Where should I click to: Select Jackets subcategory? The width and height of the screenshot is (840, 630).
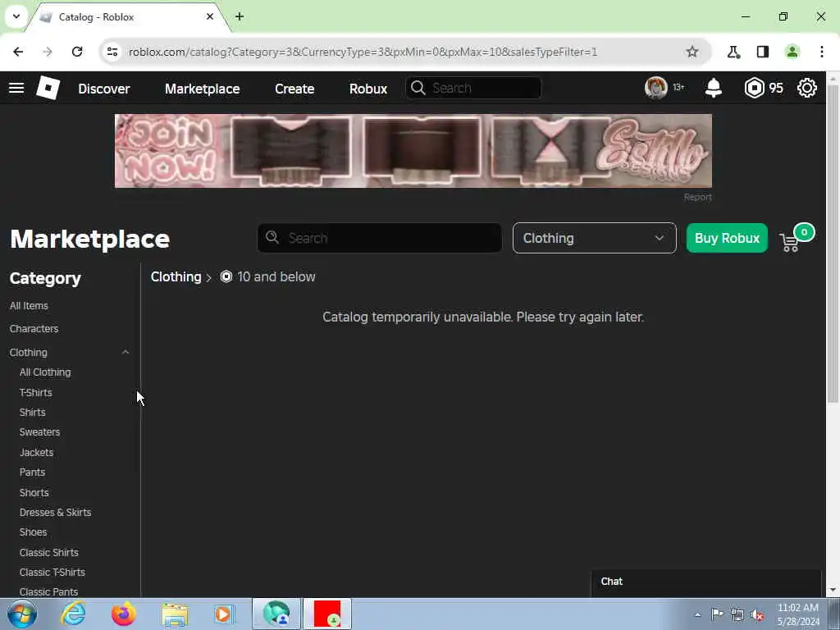(x=36, y=452)
